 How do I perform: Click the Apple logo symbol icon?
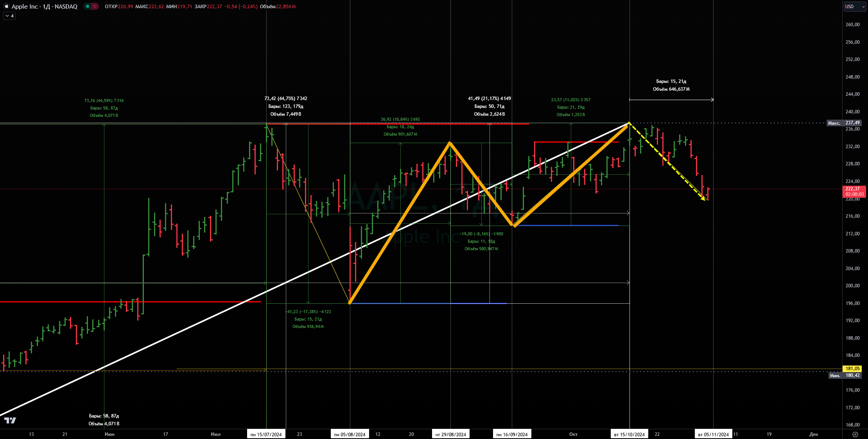pyautogui.click(x=6, y=6)
